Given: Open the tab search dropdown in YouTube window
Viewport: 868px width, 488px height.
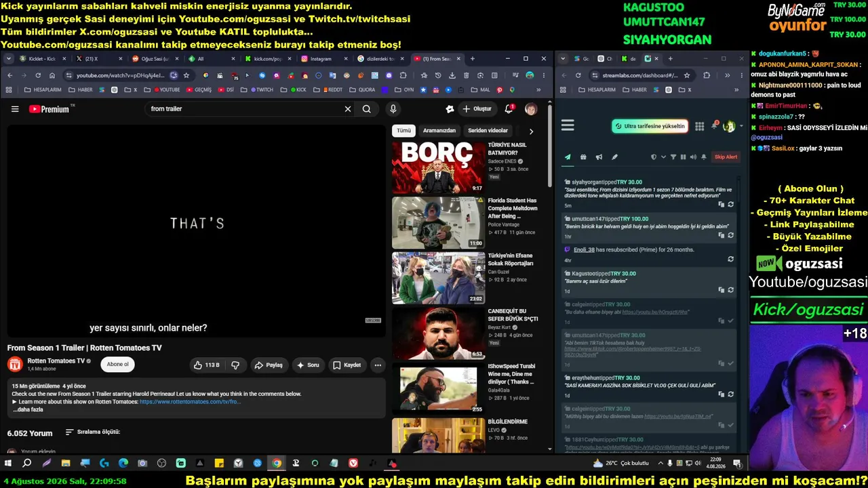Looking at the screenshot, I should coord(9,59).
